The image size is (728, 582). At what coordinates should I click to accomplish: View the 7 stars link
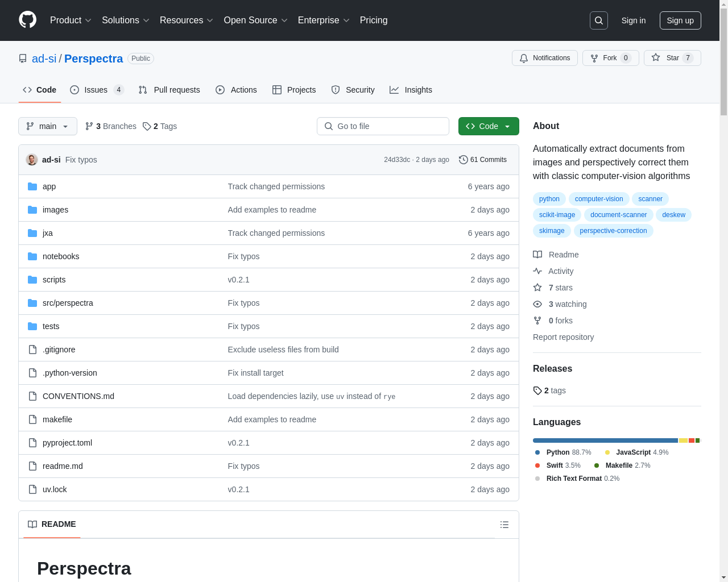[x=553, y=288]
